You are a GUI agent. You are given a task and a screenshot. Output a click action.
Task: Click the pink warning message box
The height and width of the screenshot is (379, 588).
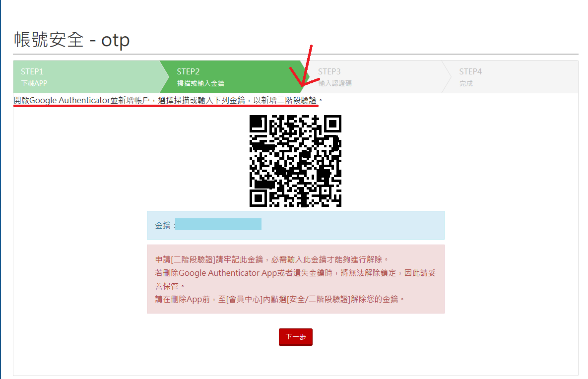(296, 279)
